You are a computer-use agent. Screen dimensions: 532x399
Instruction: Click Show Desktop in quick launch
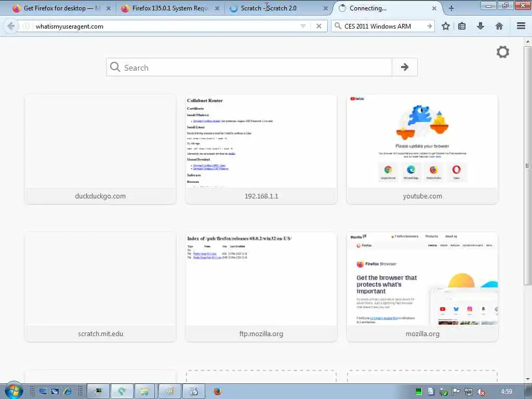click(x=43, y=392)
